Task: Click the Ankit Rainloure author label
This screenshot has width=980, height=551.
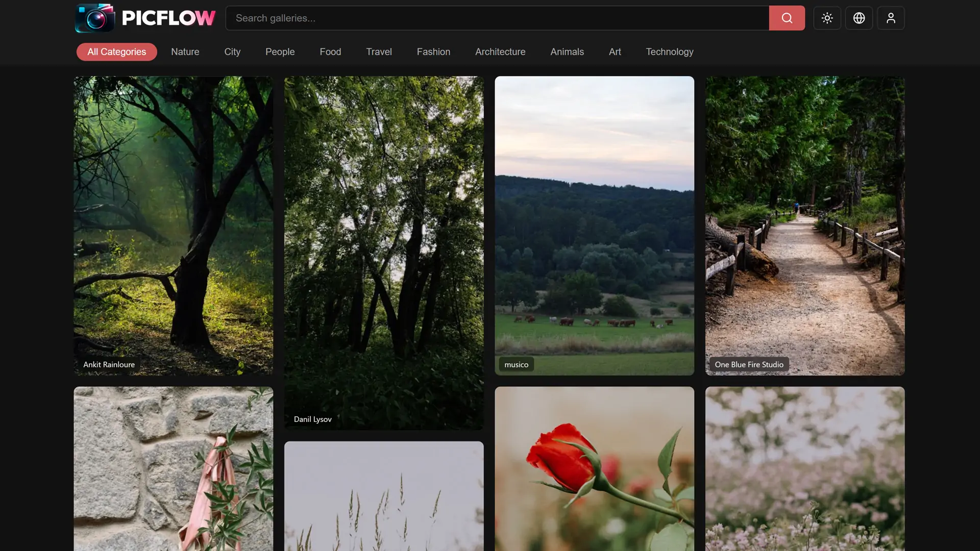Action: coord(109,364)
